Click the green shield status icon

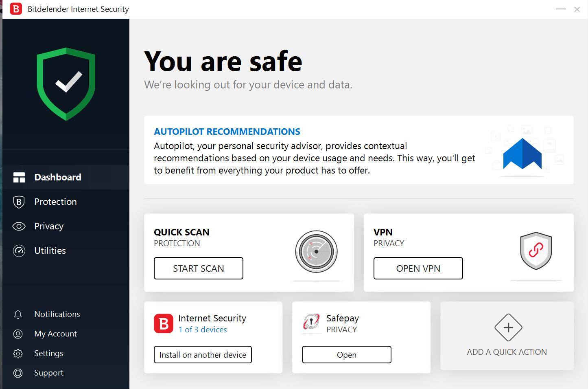pyautogui.click(x=66, y=84)
